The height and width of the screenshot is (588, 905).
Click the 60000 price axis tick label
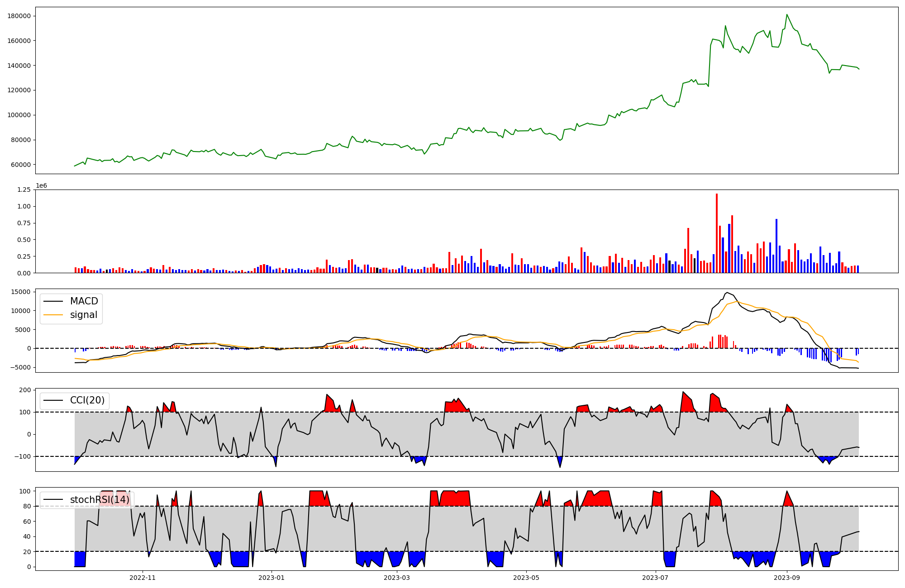tap(21, 165)
